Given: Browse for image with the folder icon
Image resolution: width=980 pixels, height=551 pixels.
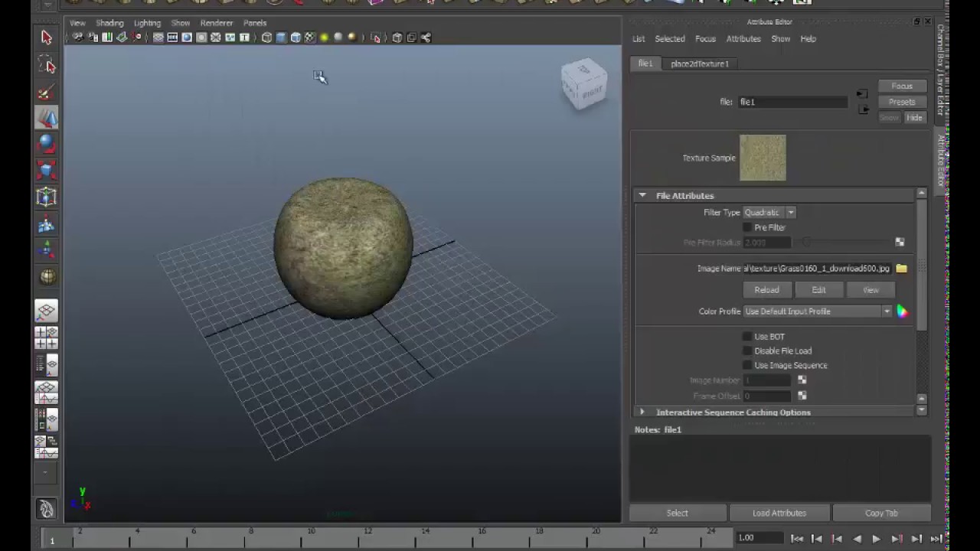Looking at the screenshot, I should [x=901, y=269].
